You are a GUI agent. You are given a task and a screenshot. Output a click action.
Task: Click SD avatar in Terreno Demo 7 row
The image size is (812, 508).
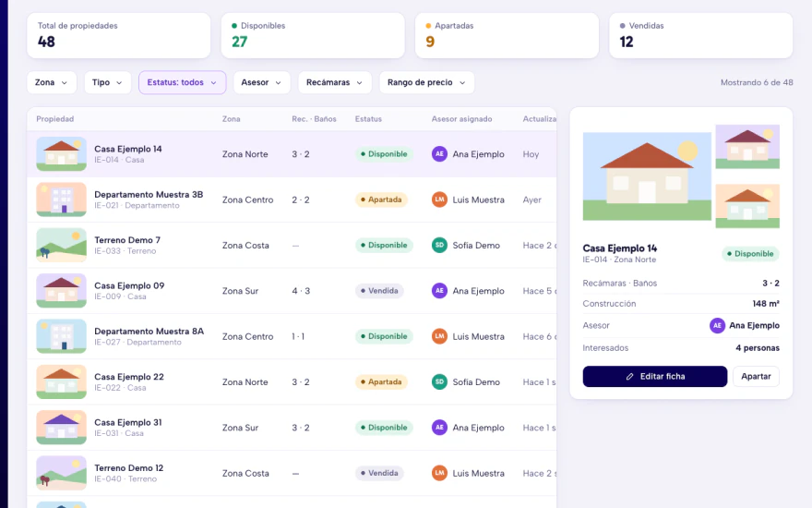point(439,245)
